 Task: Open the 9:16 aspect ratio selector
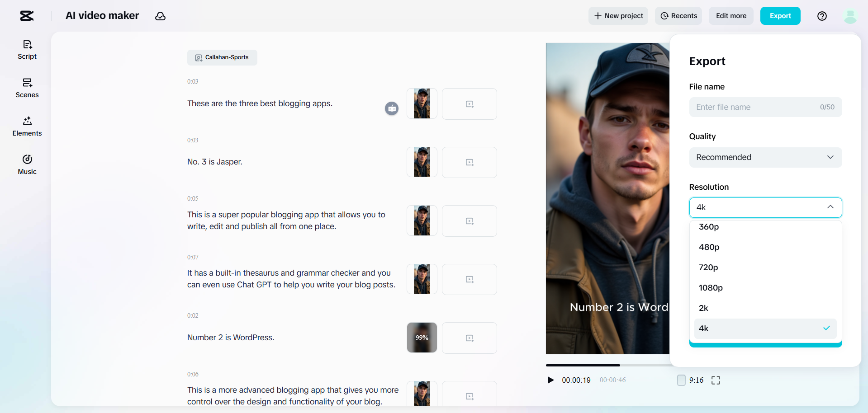(x=690, y=380)
